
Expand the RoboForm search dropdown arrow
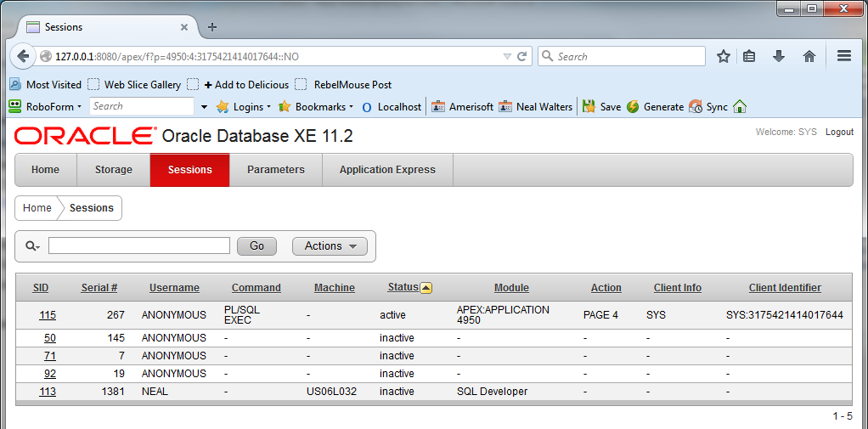click(x=204, y=107)
